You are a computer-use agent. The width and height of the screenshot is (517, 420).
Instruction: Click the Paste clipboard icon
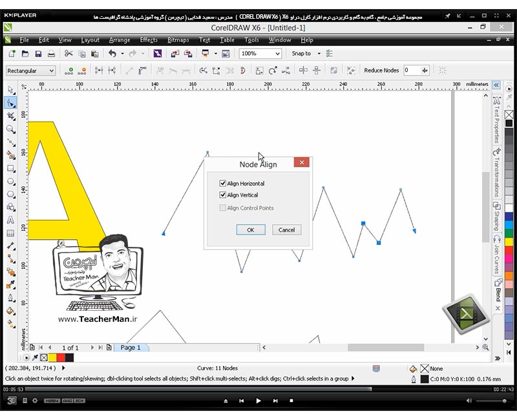tap(94, 54)
